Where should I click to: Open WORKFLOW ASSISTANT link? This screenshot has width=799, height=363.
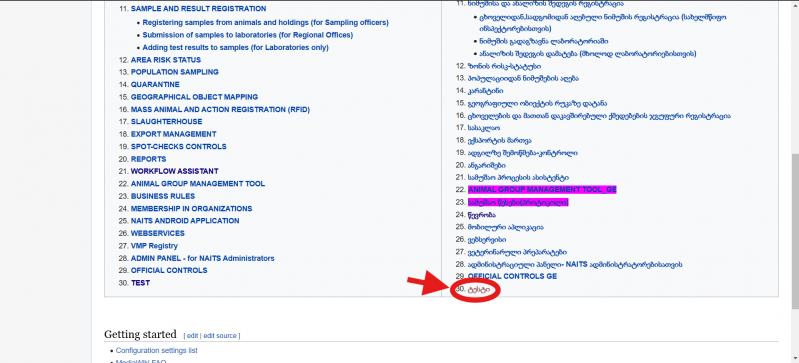(x=174, y=171)
